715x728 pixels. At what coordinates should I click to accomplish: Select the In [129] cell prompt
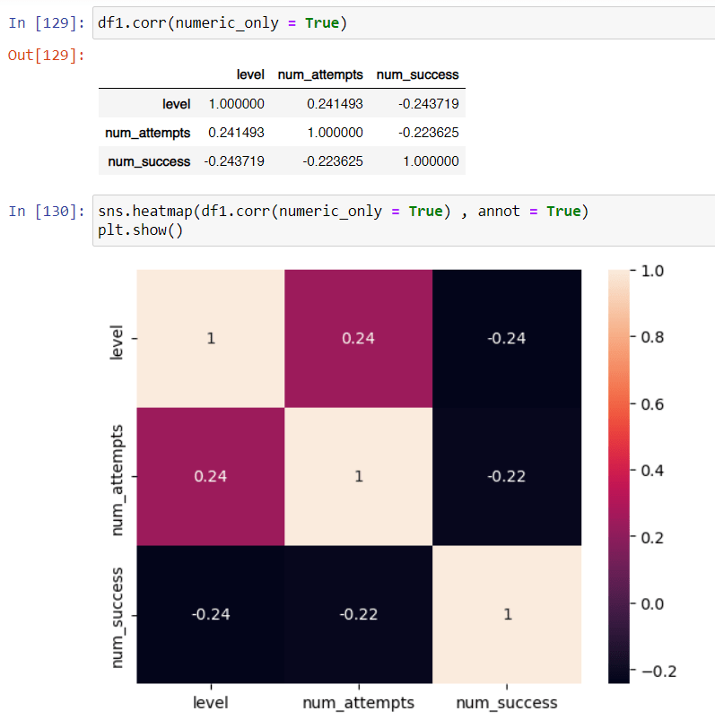(45, 23)
